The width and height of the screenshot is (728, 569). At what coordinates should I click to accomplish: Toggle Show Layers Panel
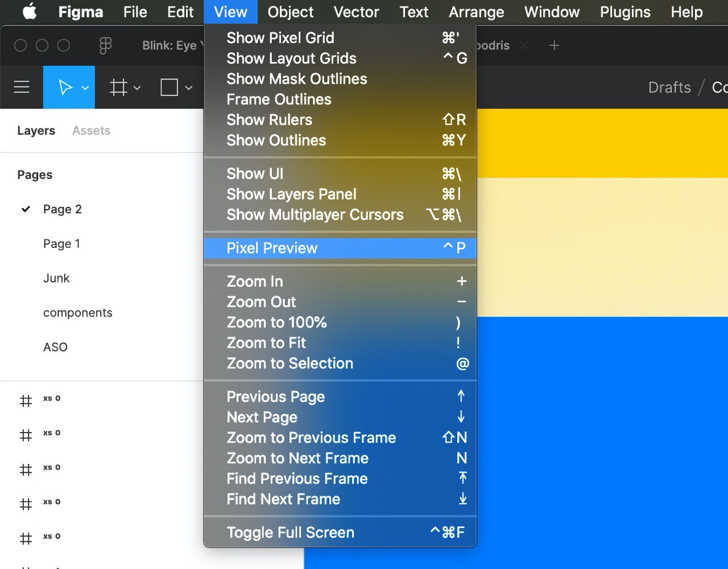[x=340, y=194]
